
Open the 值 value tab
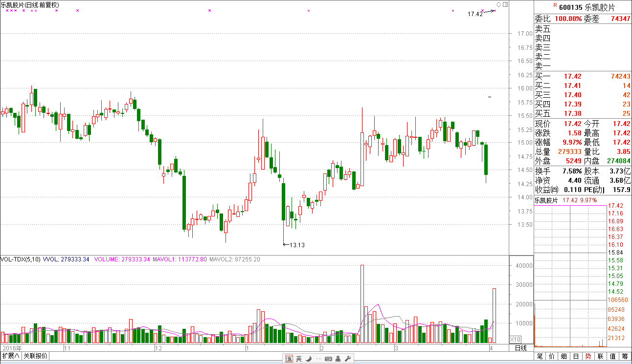tap(612, 357)
